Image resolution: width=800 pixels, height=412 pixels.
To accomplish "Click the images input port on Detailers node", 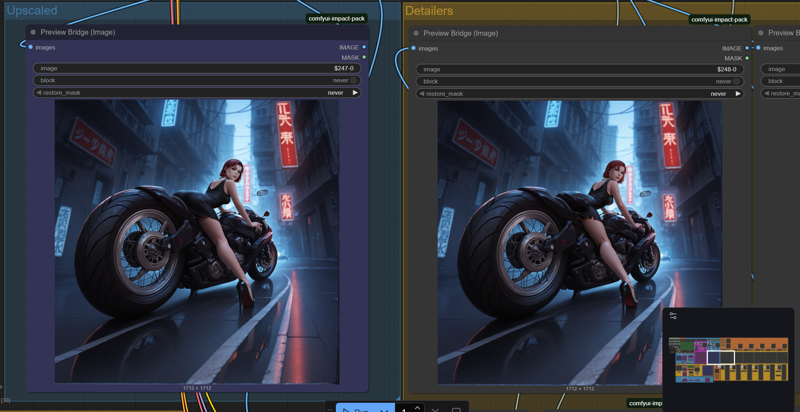I will pyautogui.click(x=414, y=48).
